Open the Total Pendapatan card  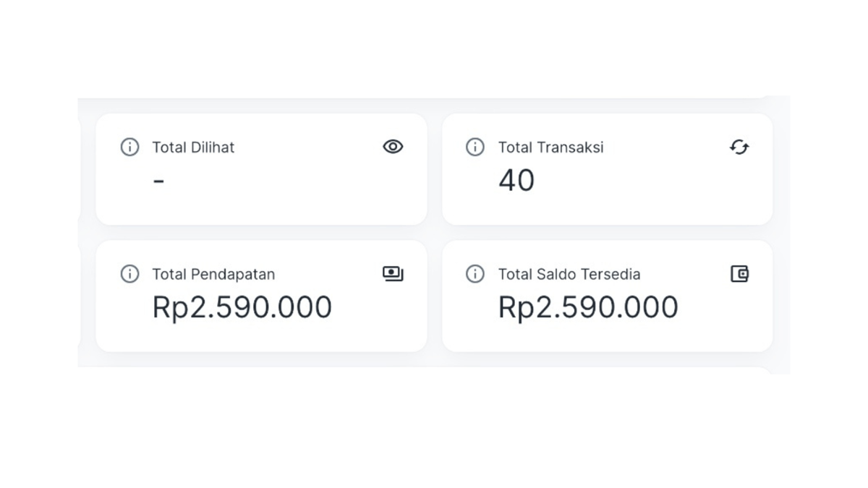coord(260,295)
